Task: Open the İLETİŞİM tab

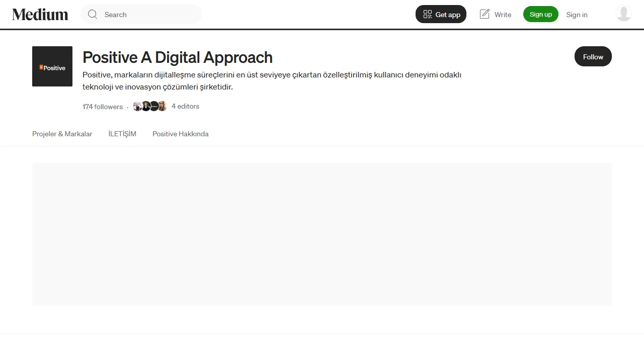Action: coord(122,134)
